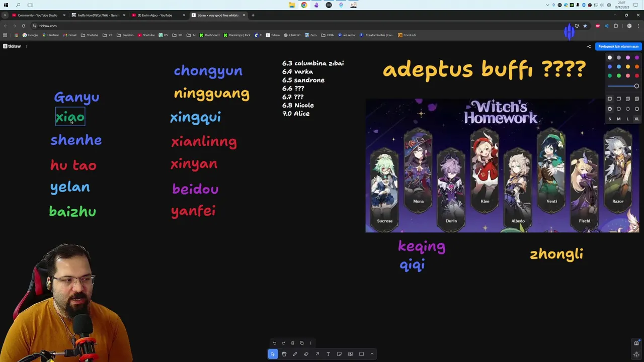The width and height of the screenshot is (644, 362).
Task: Click the Undo arrow
Action: [274, 343]
